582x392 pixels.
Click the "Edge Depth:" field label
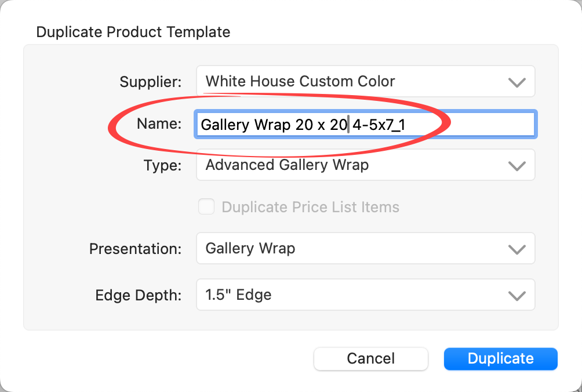(138, 295)
